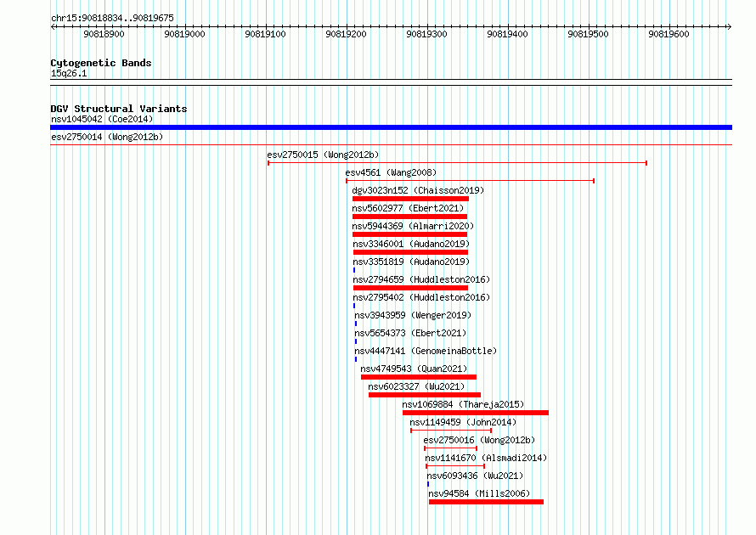Click the nsv1045042 (Coe2014) blue variant bar
The image size is (756, 535).
pos(391,127)
